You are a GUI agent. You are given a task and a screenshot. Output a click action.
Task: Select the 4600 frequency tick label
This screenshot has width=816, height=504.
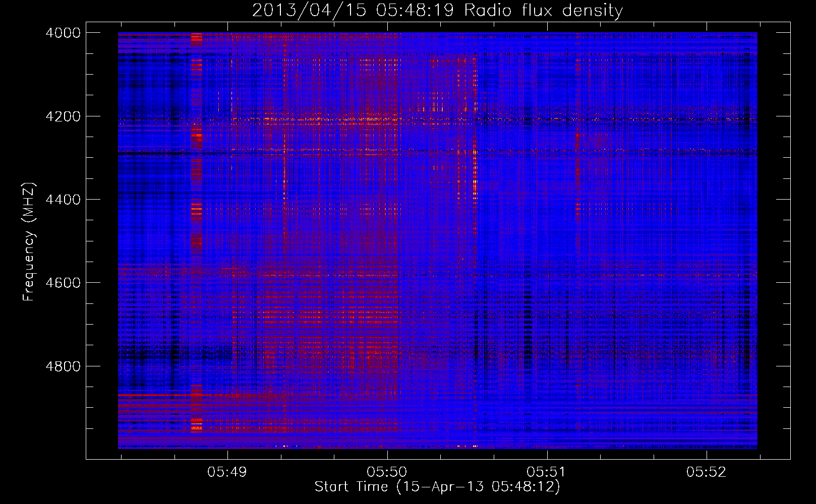[x=63, y=283]
